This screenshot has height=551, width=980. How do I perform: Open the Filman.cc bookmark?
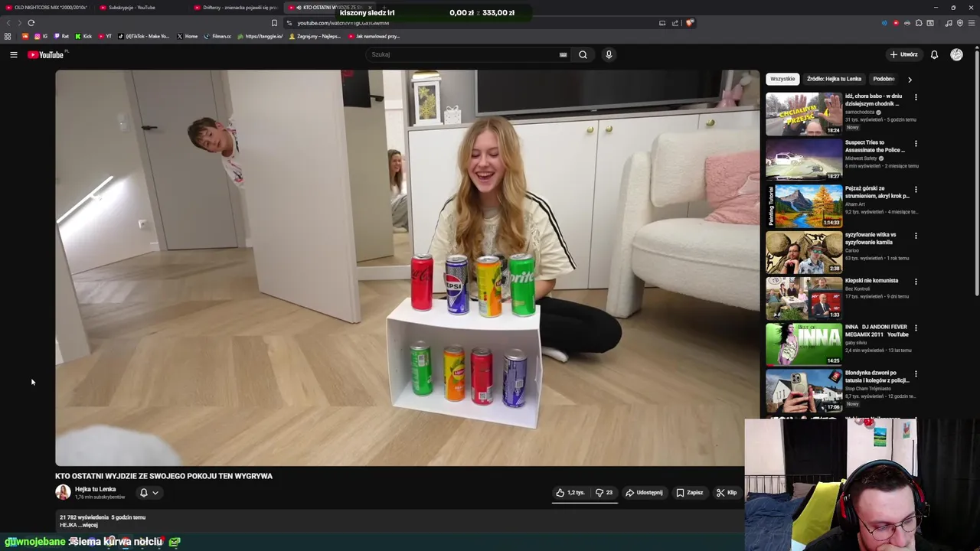click(217, 36)
